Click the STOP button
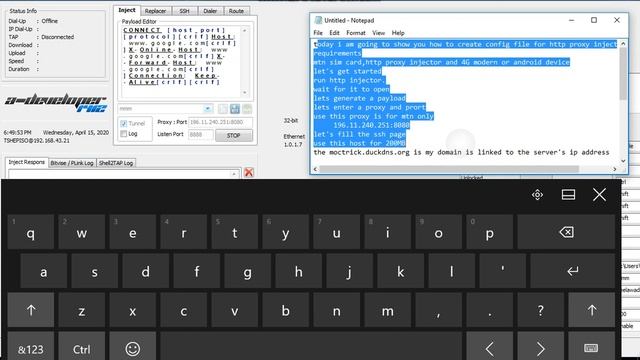This screenshot has height=360, width=640. point(233,136)
